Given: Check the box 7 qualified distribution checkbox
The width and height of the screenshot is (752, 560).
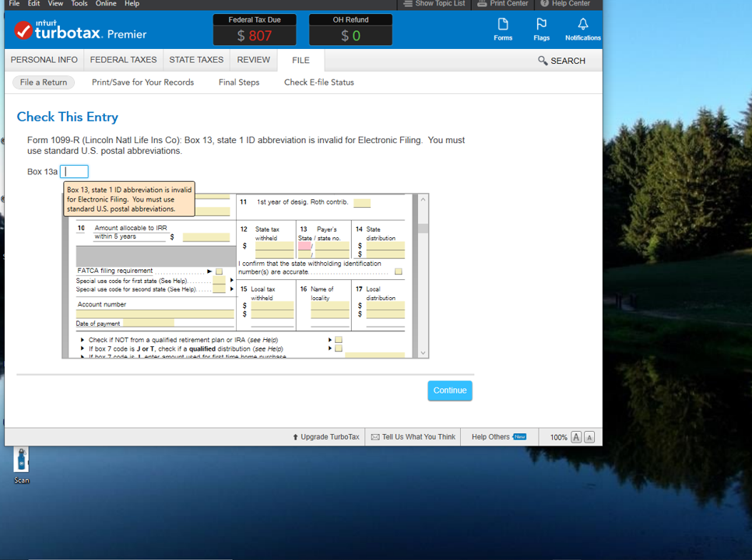Looking at the screenshot, I should [339, 348].
